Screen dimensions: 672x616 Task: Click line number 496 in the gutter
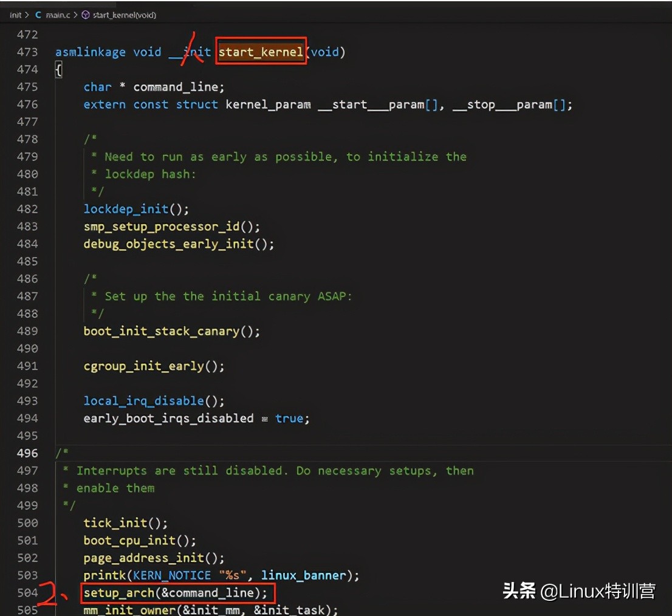(x=27, y=453)
